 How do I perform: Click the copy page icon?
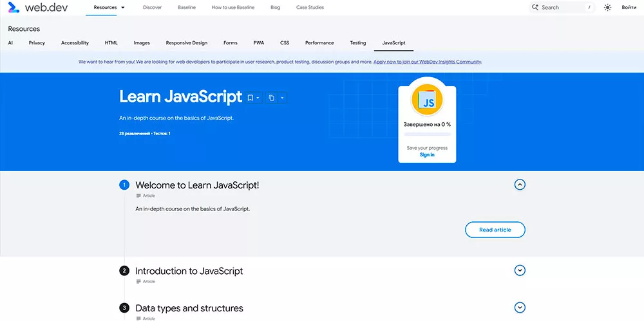[272, 98]
